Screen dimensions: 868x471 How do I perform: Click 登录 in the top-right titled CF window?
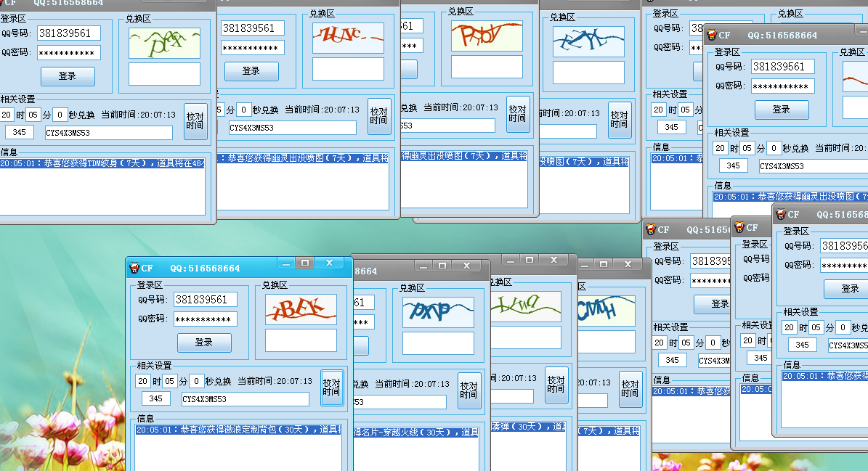pos(782,110)
